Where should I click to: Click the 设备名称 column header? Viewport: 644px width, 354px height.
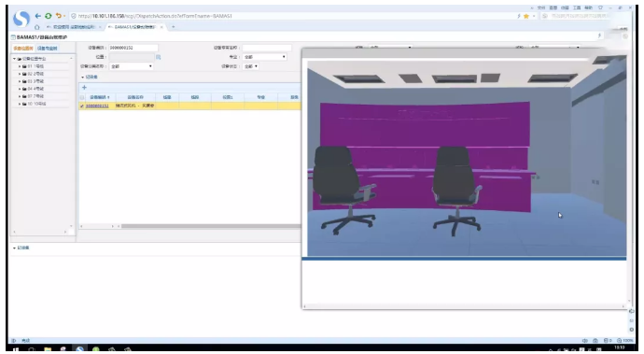pyautogui.click(x=135, y=97)
